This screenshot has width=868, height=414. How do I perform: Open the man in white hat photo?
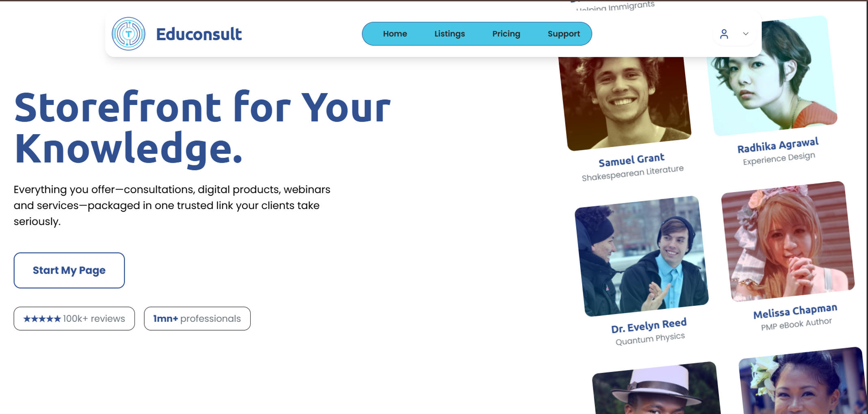656,388
